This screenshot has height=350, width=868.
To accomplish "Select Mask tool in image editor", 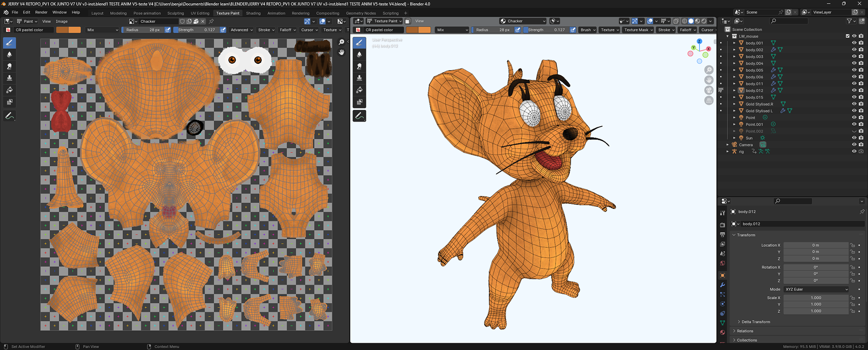I will click(x=9, y=102).
